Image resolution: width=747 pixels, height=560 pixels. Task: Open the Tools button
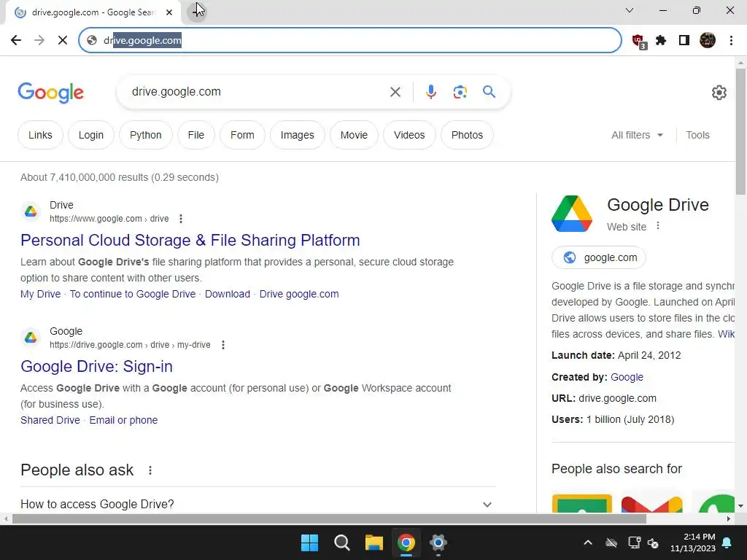click(697, 135)
